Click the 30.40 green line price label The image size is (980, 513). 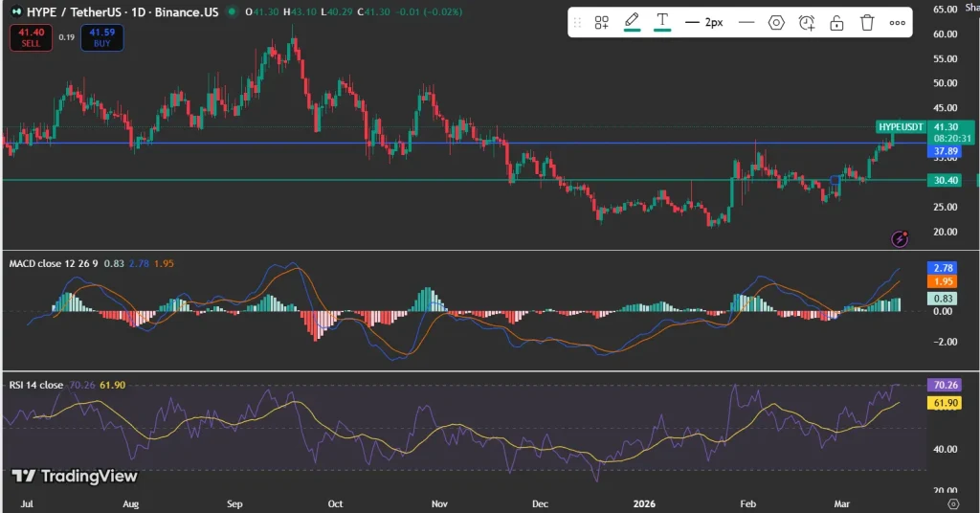pyautogui.click(x=947, y=180)
